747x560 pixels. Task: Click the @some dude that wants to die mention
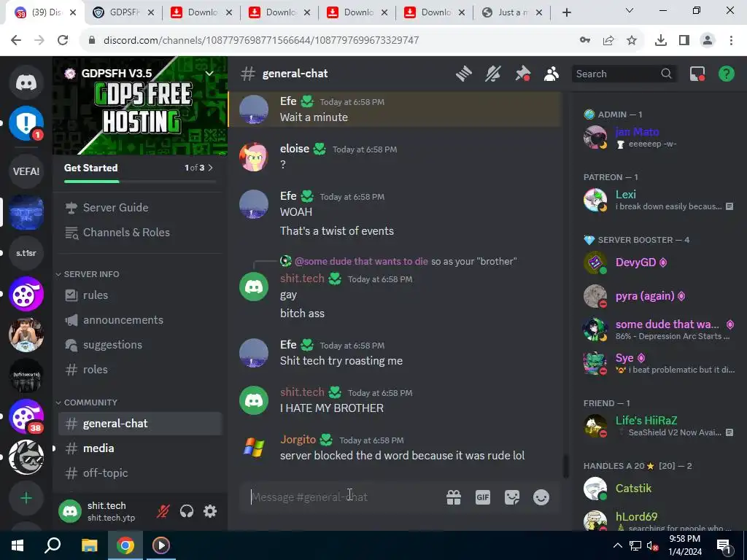361,262
